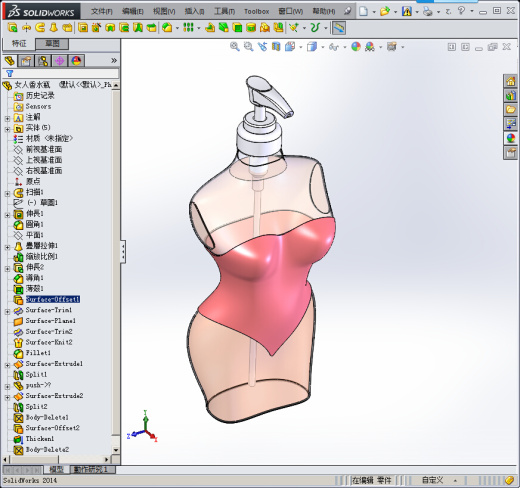This screenshot has width=520, height=488.
Task: Expand the FeatureManager panel chevron
Action: coord(114,60)
